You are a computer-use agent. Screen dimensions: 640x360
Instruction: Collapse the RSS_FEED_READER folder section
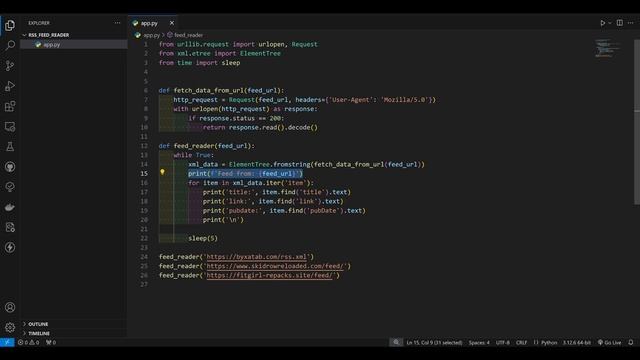pos(73,35)
